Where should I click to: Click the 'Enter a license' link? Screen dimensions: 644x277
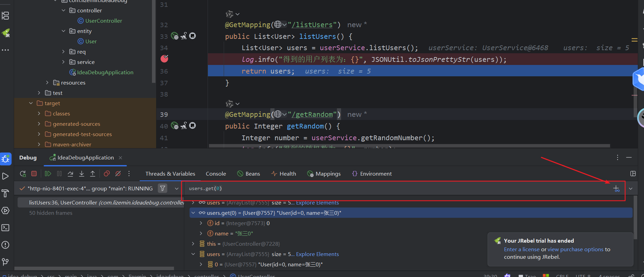tap(522, 250)
